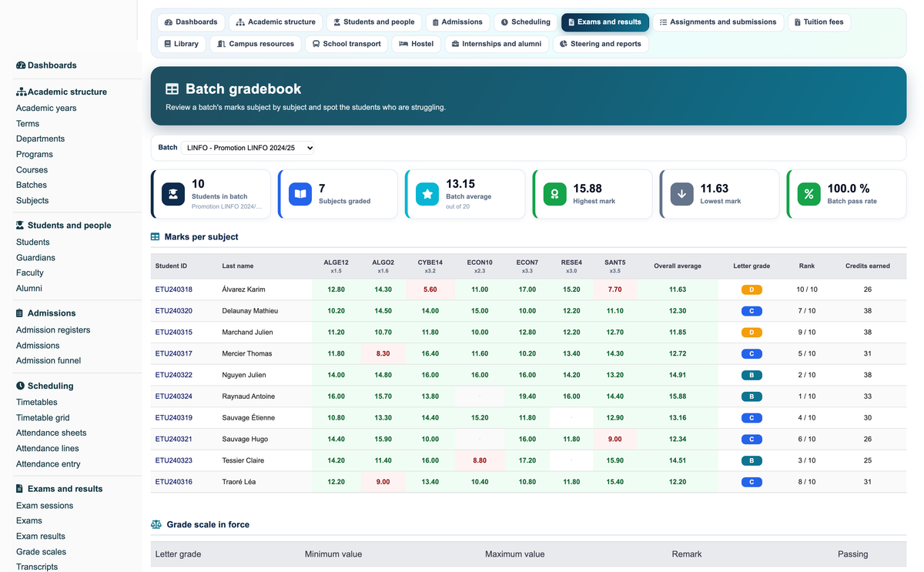Open Attendance sheets in sidebar

(52, 433)
